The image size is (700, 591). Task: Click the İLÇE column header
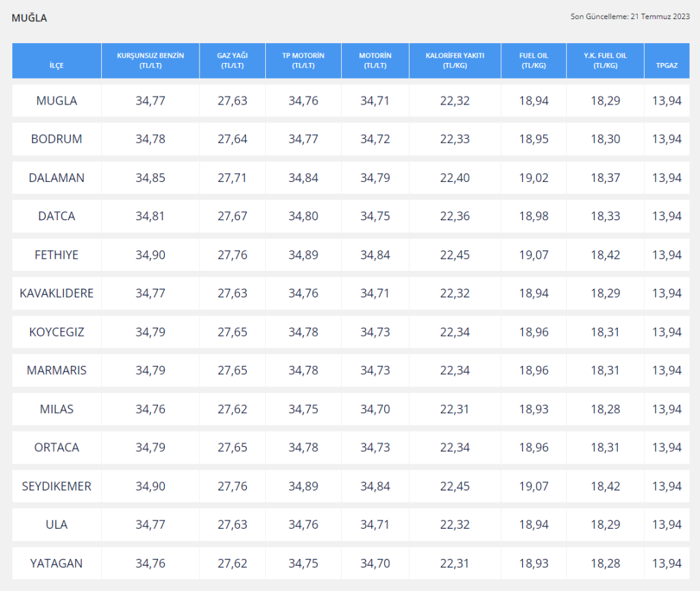[x=57, y=66]
